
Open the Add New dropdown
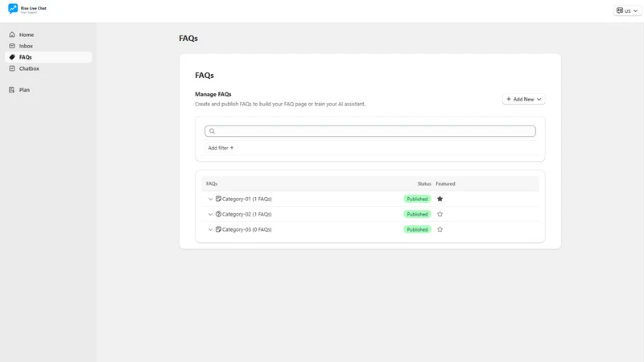click(x=524, y=99)
